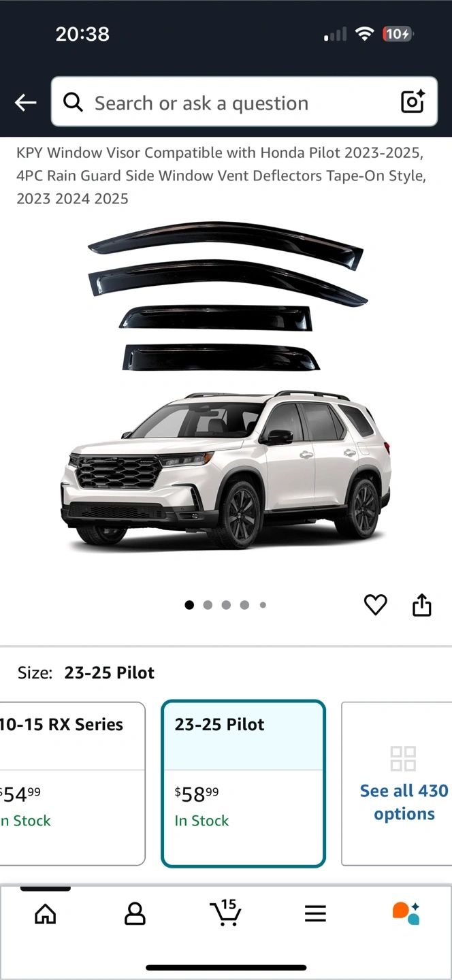This screenshot has width=452, height=980.
Task: Focus the Search or ask a question field
Action: 244,102
